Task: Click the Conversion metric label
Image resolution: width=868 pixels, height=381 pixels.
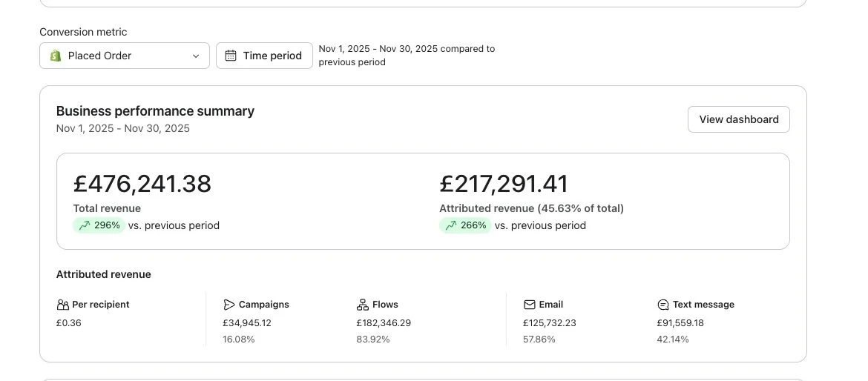Action: pos(83,32)
